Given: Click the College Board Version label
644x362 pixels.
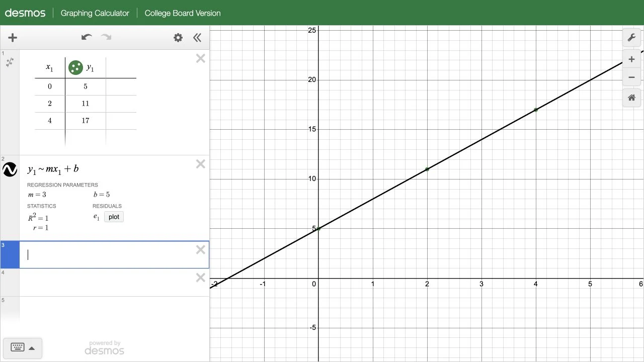Looking at the screenshot, I should (x=183, y=13).
